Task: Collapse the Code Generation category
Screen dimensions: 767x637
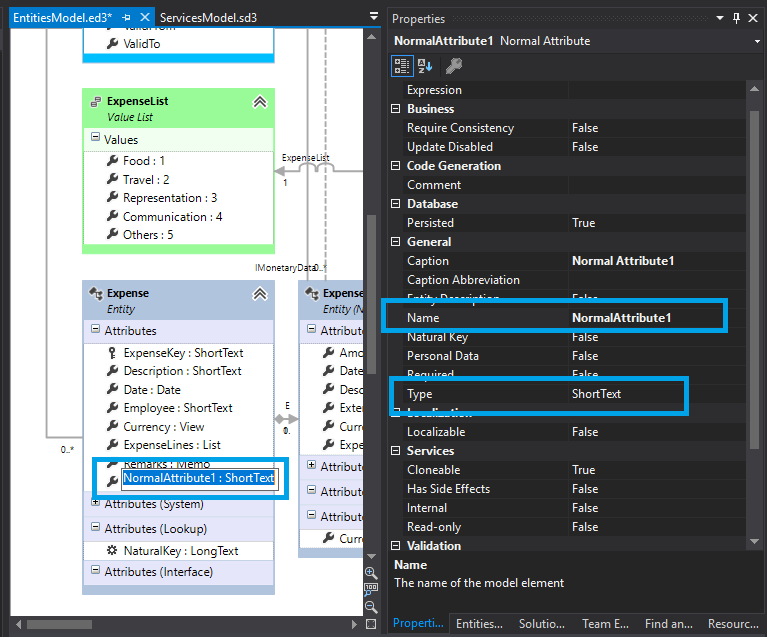Action: (396, 166)
